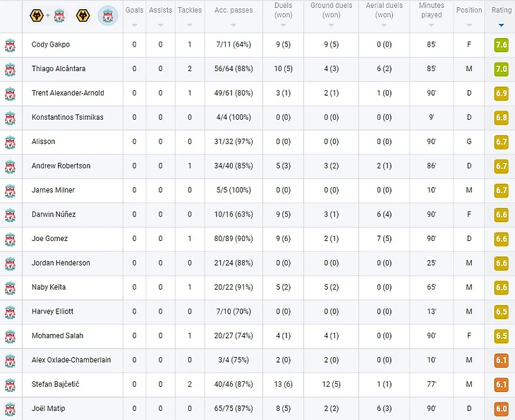Click the Tackles column header

pyautogui.click(x=189, y=11)
